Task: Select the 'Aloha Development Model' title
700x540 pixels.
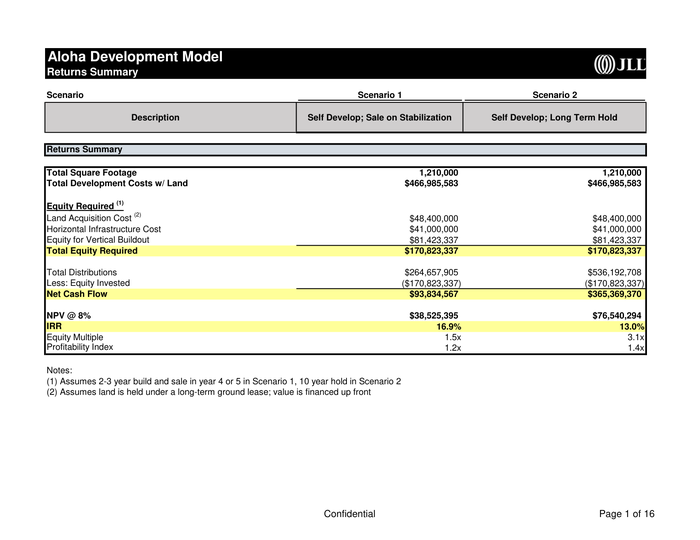Action: coord(135,57)
